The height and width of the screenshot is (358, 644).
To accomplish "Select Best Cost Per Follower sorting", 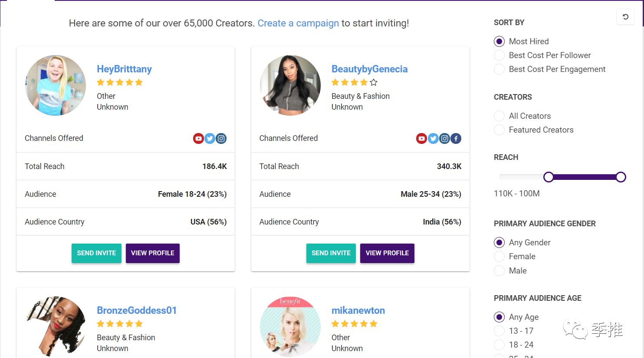I will pos(499,55).
